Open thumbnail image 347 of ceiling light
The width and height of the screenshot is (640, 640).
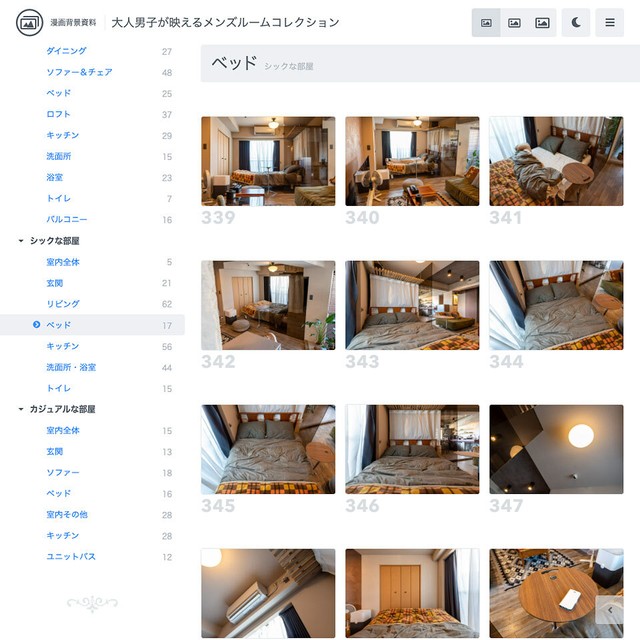coord(556,449)
